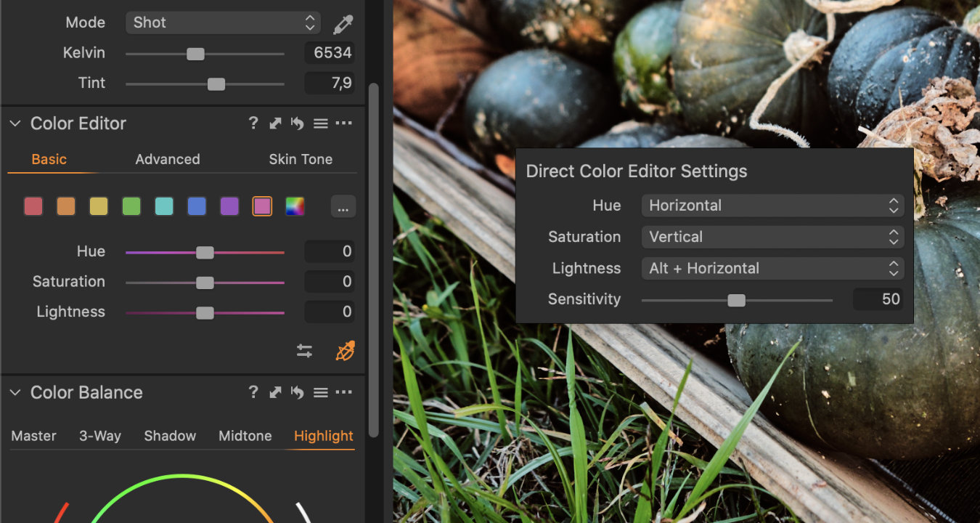Viewport: 980px width, 523px height.
Task: Click the Saturation value field in Color Editor
Action: point(330,282)
